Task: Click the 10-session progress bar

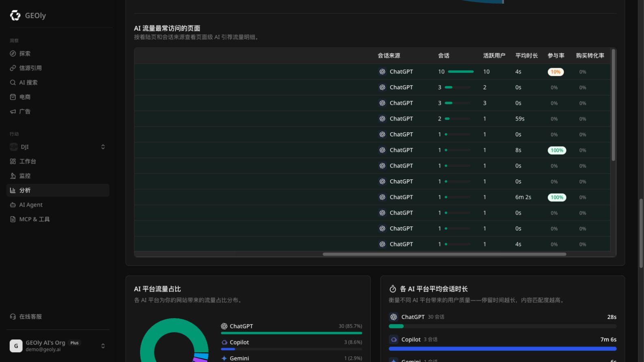Action: pyautogui.click(x=461, y=71)
